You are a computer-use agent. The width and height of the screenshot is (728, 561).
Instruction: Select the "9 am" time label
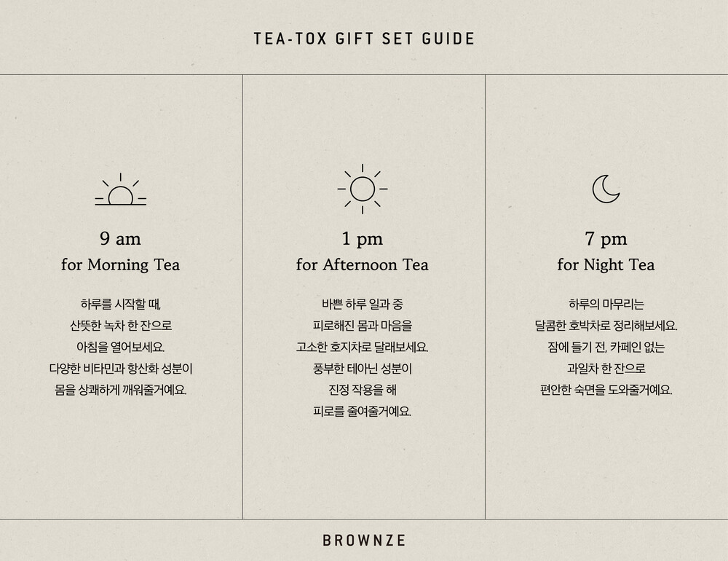point(120,239)
